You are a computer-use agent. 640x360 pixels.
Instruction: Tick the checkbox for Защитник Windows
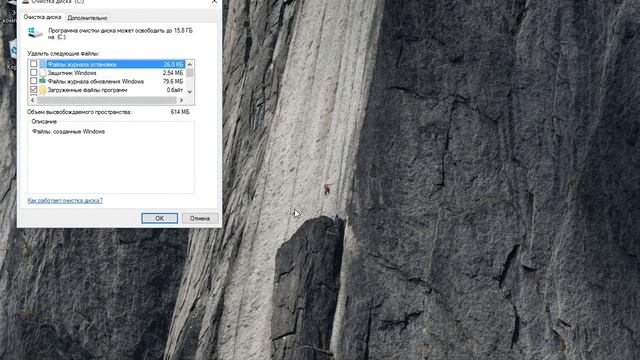coord(33,73)
